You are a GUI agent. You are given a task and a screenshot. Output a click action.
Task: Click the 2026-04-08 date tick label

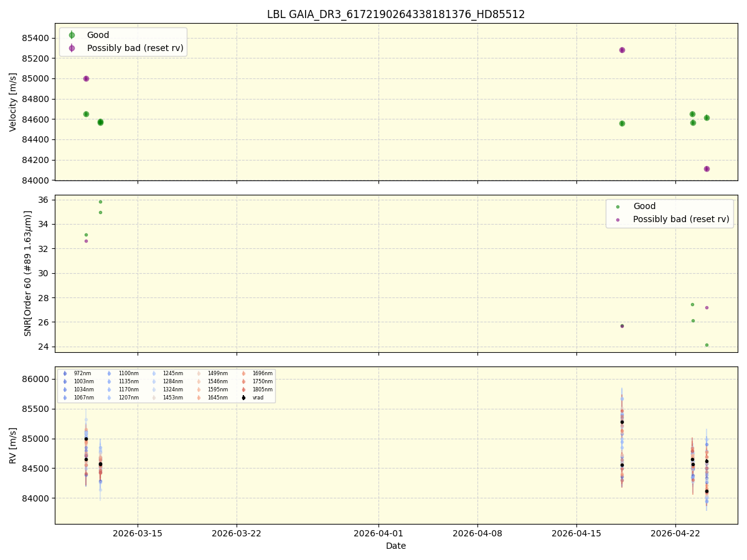tap(477, 533)
